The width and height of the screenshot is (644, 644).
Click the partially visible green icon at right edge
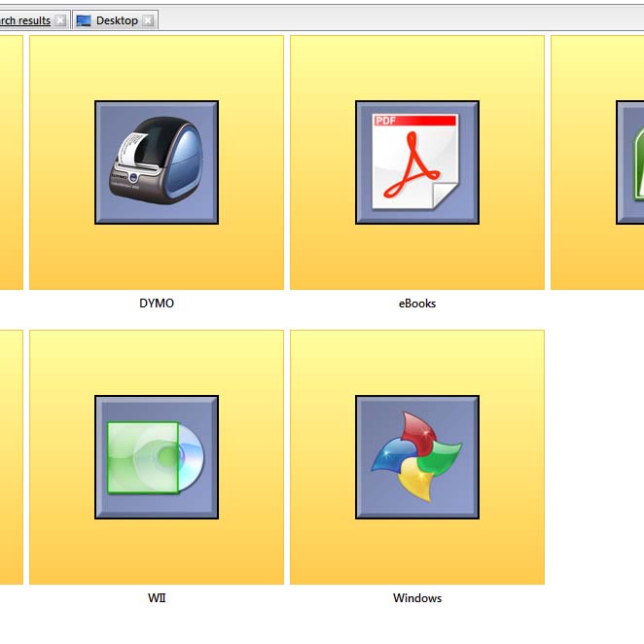click(x=630, y=162)
